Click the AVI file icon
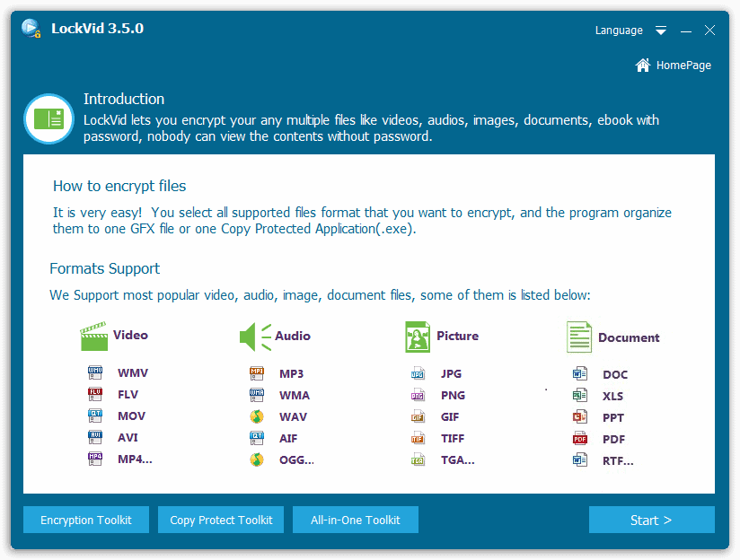Viewport: 740px width, 560px height. coord(95,437)
